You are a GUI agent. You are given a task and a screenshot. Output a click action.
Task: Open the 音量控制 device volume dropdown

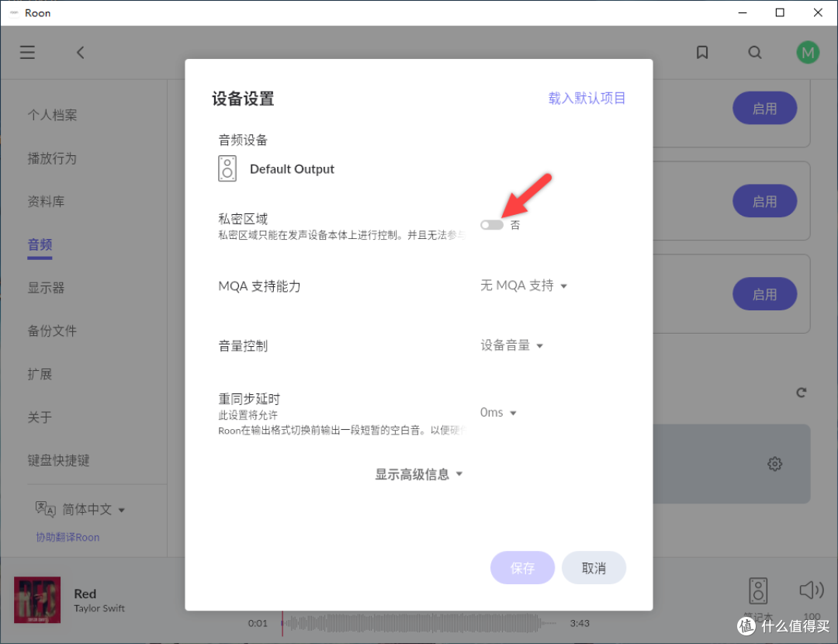point(512,345)
